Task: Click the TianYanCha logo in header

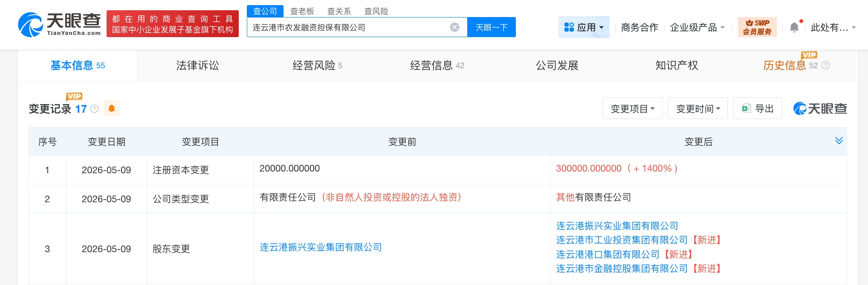Action: click(59, 24)
